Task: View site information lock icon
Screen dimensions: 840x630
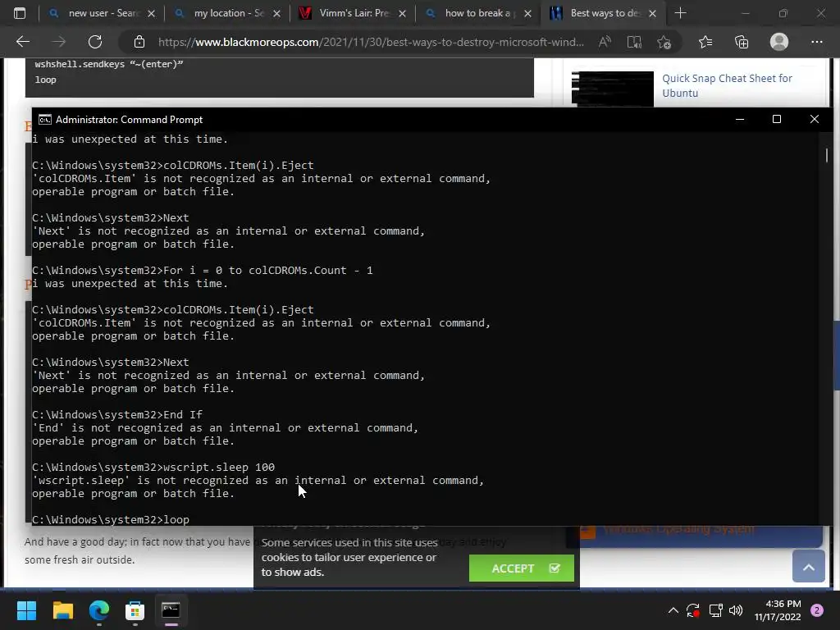Action: [139, 42]
